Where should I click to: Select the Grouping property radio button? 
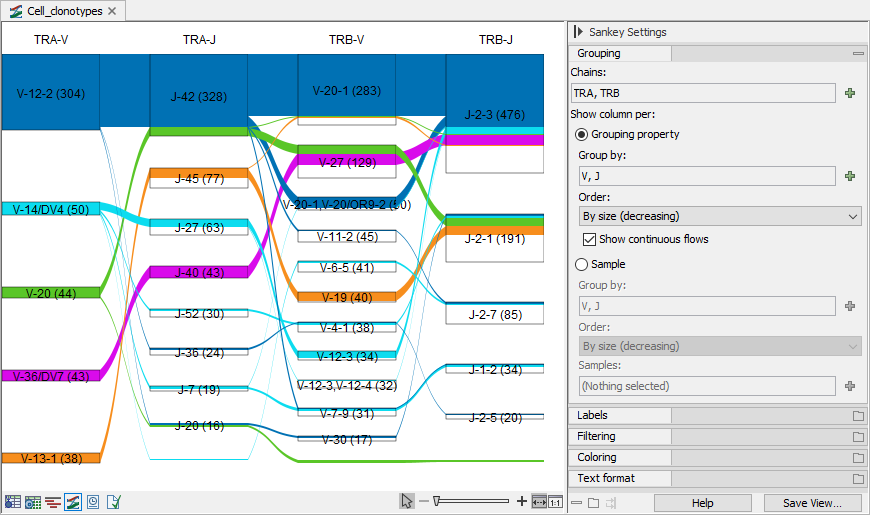(582, 134)
